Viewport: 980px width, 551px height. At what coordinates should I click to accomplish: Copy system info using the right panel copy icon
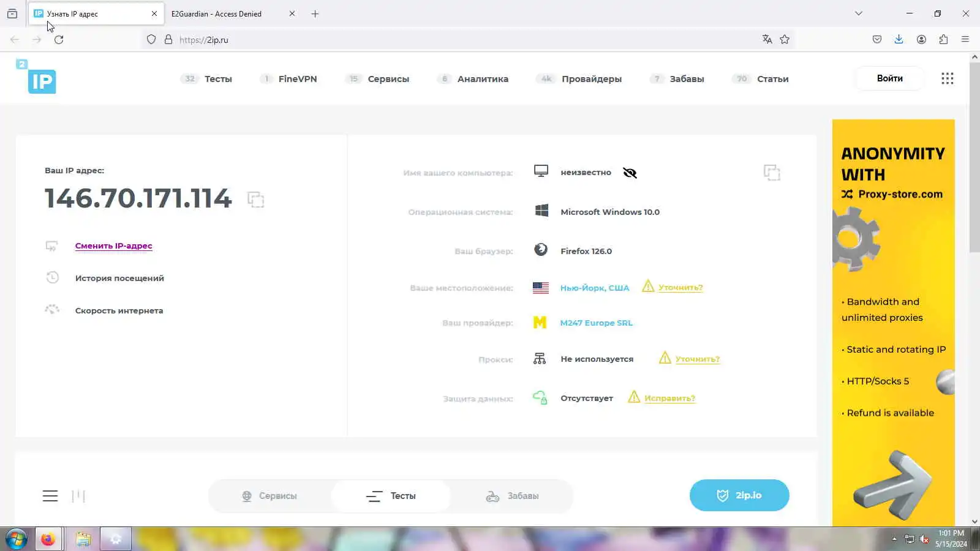coord(772,173)
